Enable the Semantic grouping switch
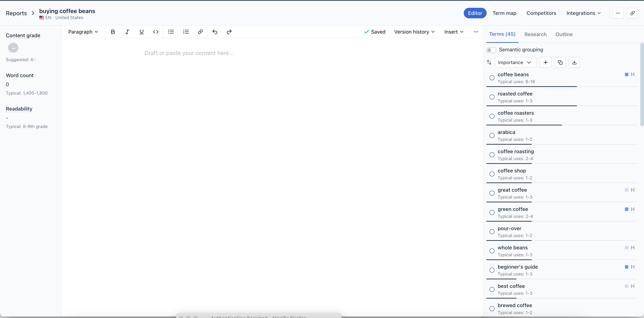This screenshot has height=318, width=644. (x=491, y=50)
